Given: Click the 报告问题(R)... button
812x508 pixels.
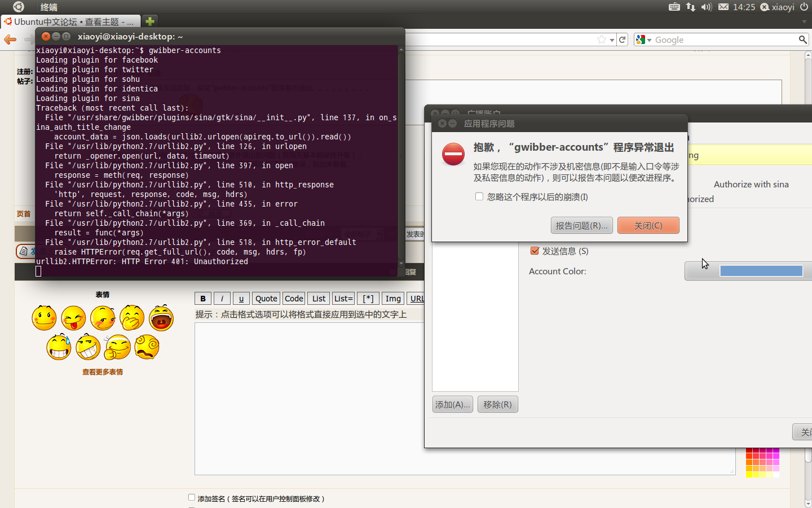Looking at the screenshot, I should point(581,225).
